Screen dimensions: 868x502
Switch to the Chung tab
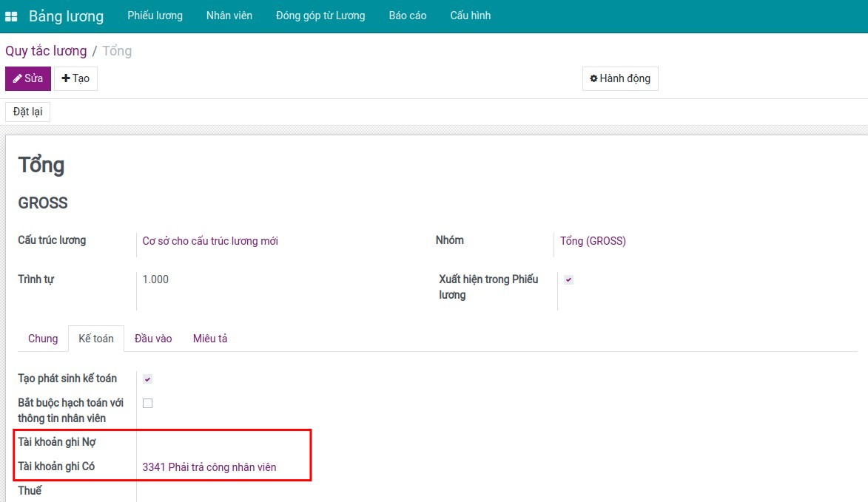pos(43,339)
